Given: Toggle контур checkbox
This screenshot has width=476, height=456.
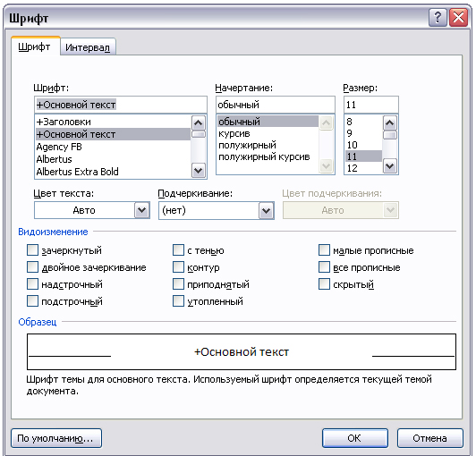Looking at the screenshot, I should pos(178,267).
